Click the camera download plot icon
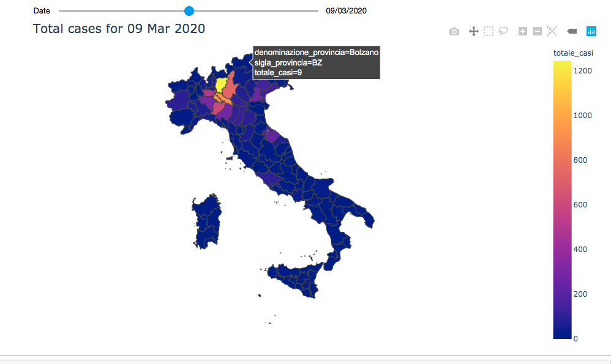 454,31
